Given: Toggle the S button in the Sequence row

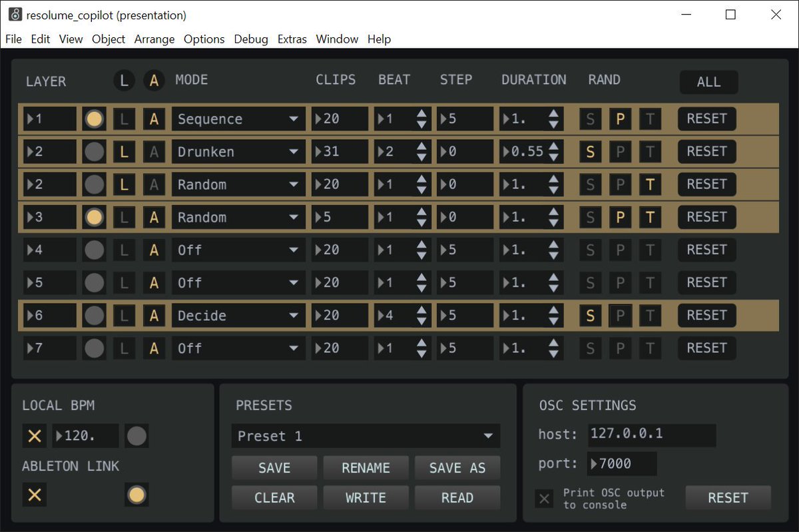Looking at the screenshot, I should tap(590, 119).
